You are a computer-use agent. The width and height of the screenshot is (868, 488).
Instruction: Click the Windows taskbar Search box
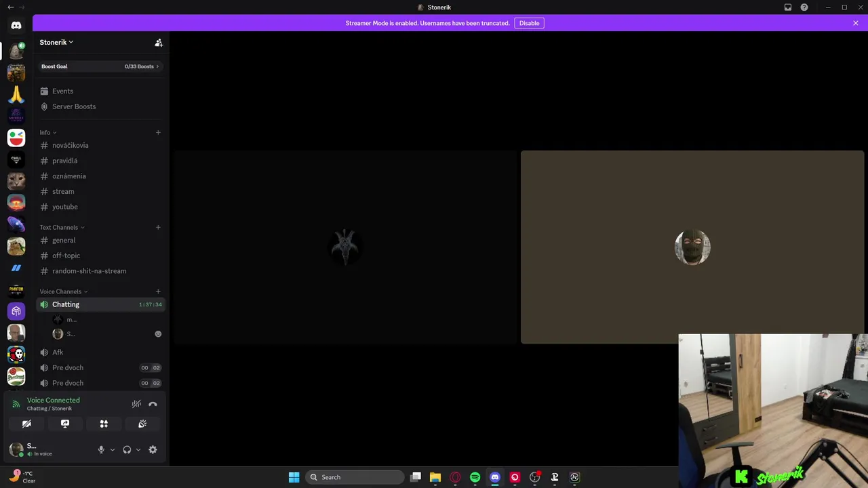point(355,477)
